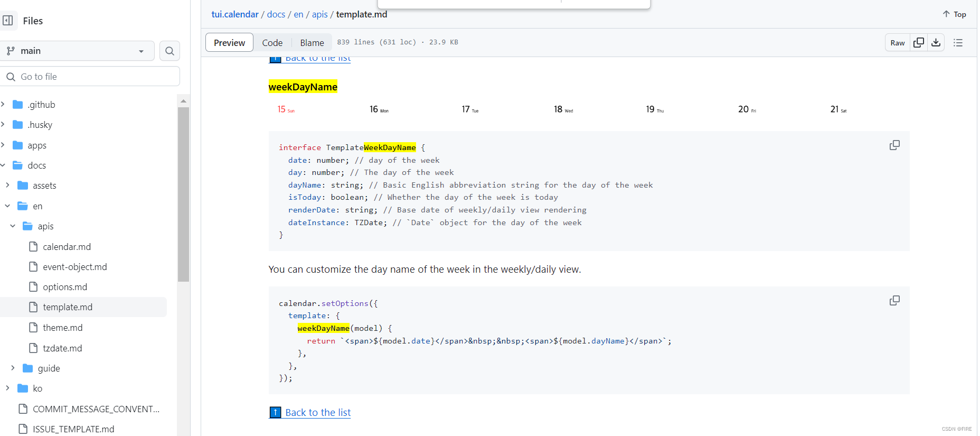Screen dimensions: 980x436
Task: Open ISSUE_TEMPLATE.md in the file tree
Action: point(73,429)
